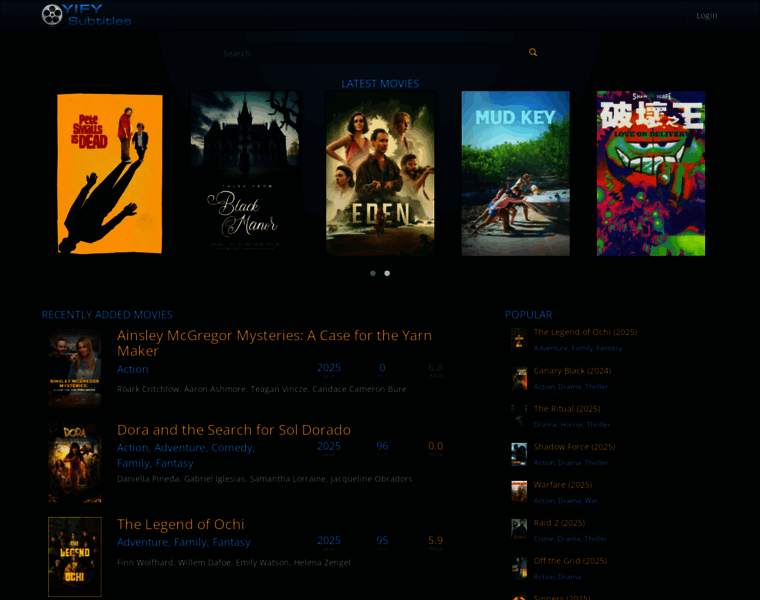
Task: Open Love on Delivery poster
Action: [651, 174]
